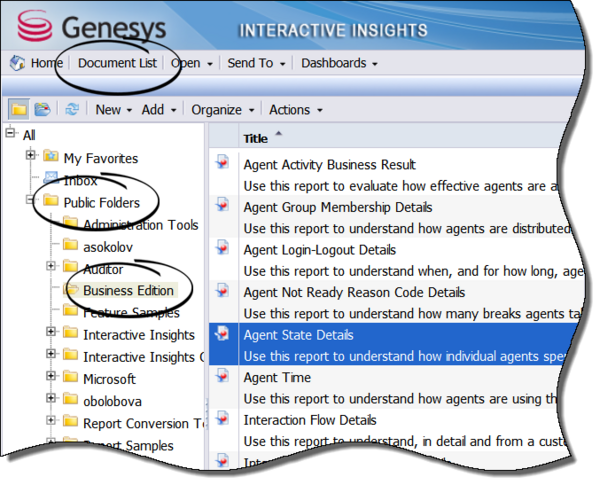This screenshot has width=600, height=485.
Task: Open the Organize dropdown menu
Action: tap(223, 110)
